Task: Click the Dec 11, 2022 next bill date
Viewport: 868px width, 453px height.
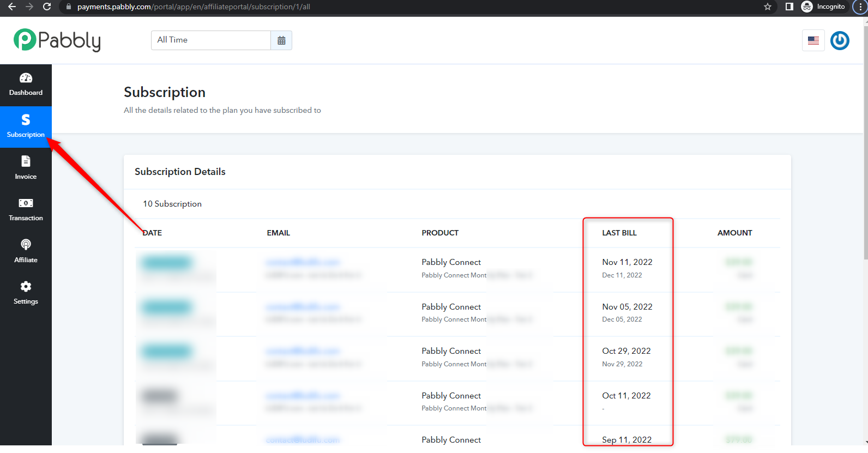Action: tap(622, 275)
